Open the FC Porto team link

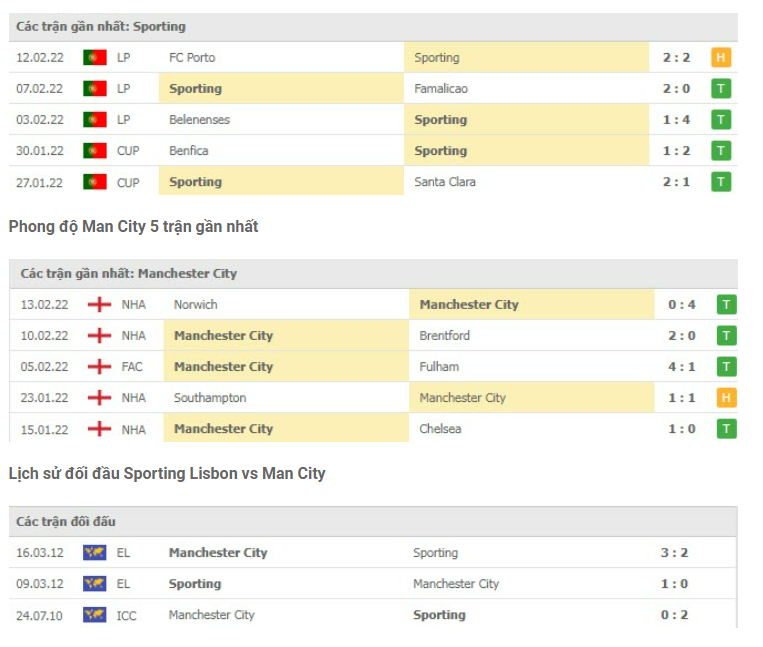192,58
